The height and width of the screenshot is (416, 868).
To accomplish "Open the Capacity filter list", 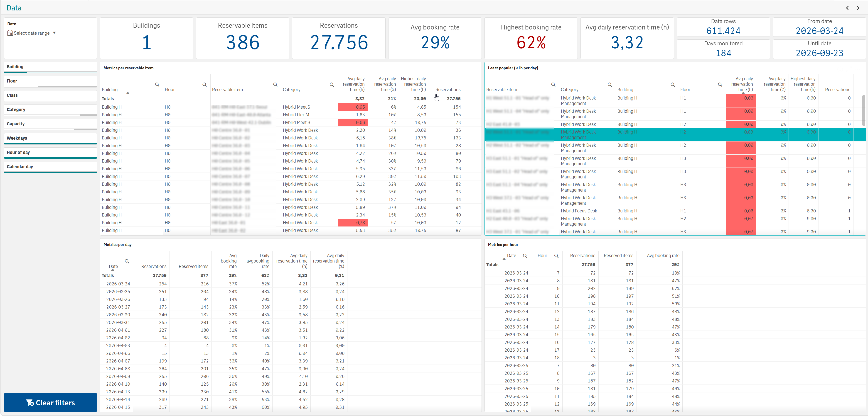I will (51, 124).
